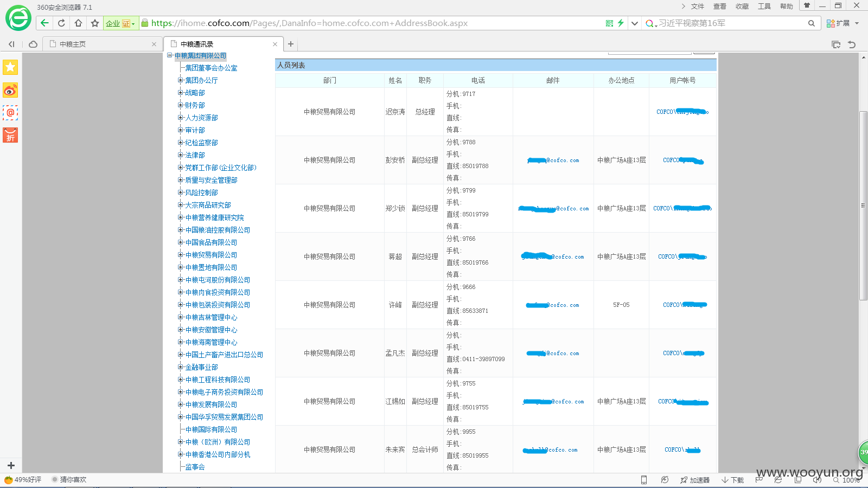
Task: Open the extensions 扩展 button
Action: click(843, 23)
